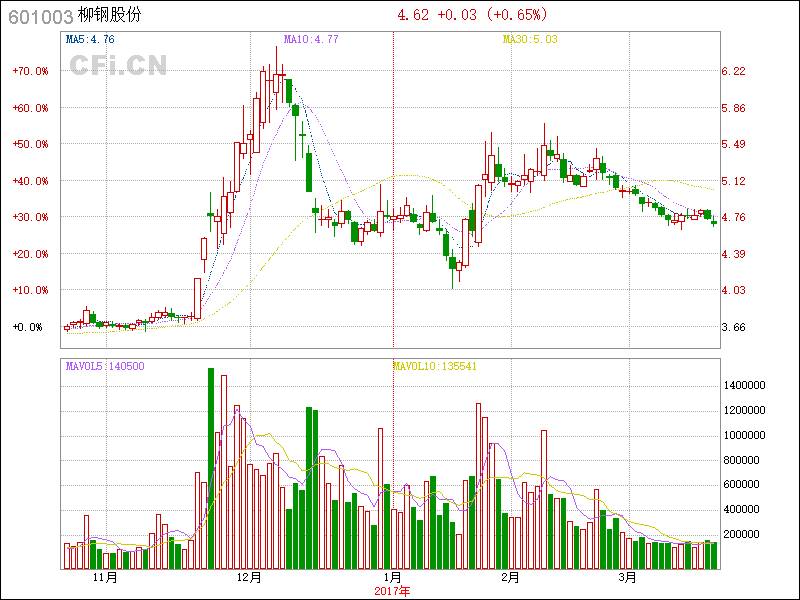Viewport: 800px width, 600px height.
Task: Click the 1400000 volume axis label
Action: click(x=745, y=385)
